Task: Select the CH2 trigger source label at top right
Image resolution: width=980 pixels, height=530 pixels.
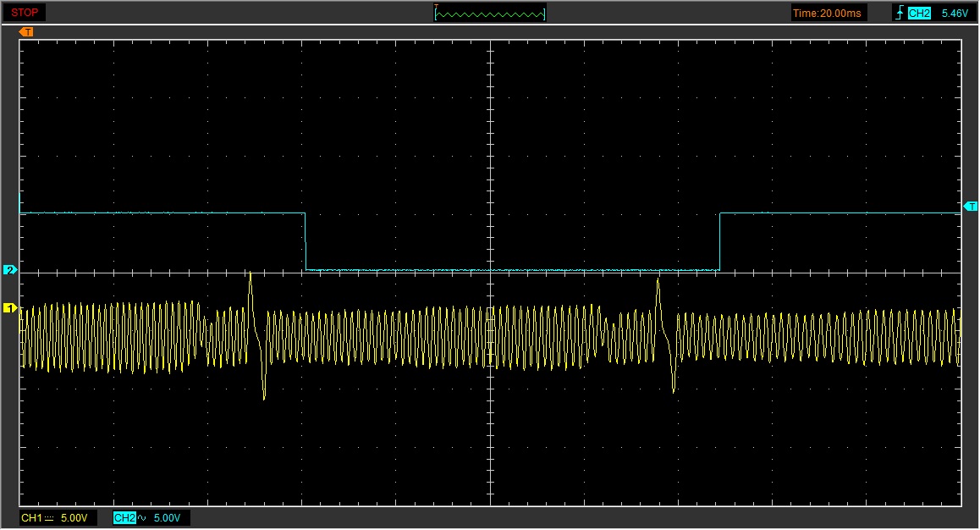Action: (x=919, y=14)
